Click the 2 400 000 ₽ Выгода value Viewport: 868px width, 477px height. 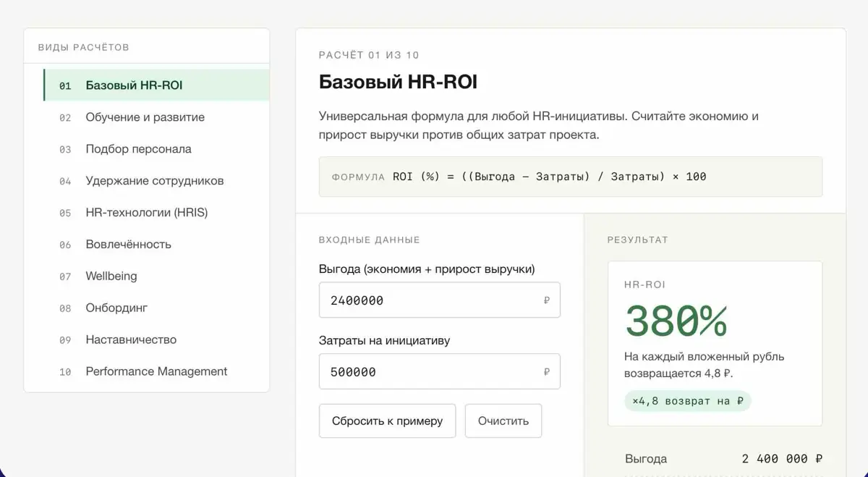coord(782,459)
